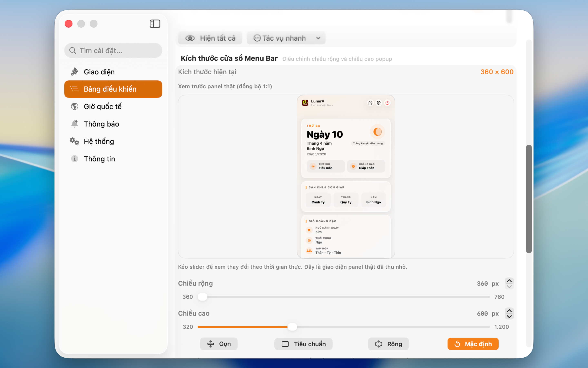
Task: Decrease Chiều cao with the down stepper arrow
Action: 509,316
